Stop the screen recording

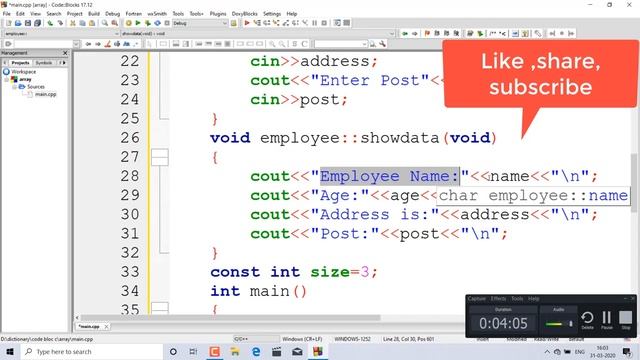[x=625, y=320]
